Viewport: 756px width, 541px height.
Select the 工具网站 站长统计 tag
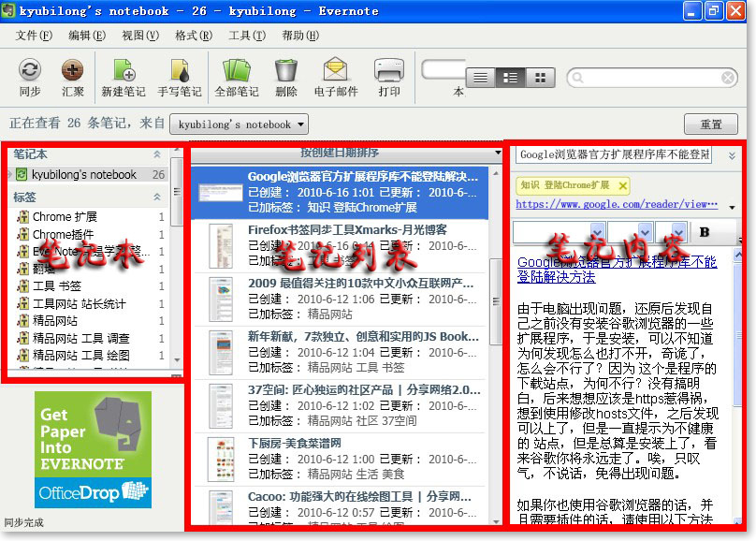(80, 304)
